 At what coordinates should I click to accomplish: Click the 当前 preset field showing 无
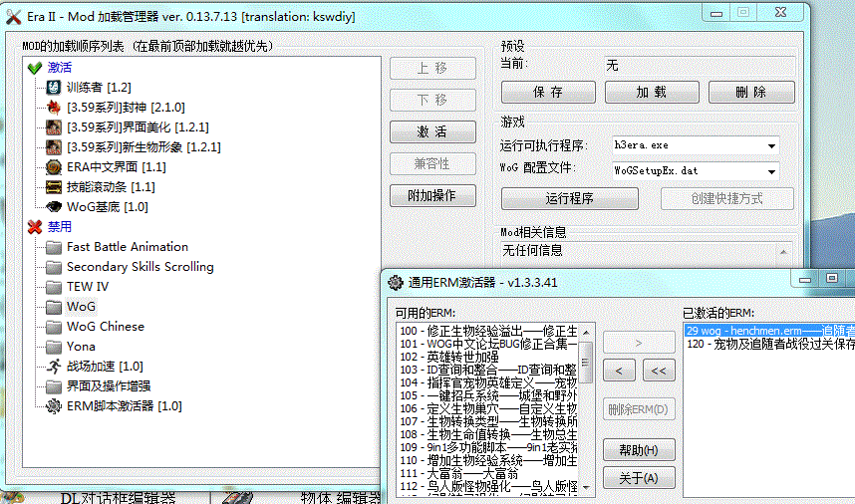tap(700, 66)
